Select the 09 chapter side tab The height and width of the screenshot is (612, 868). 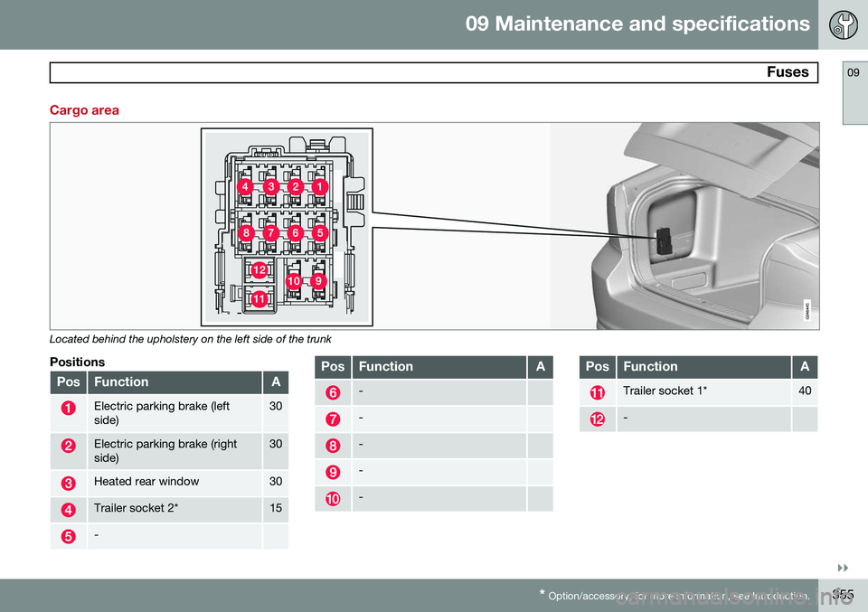tap(854, 93)
